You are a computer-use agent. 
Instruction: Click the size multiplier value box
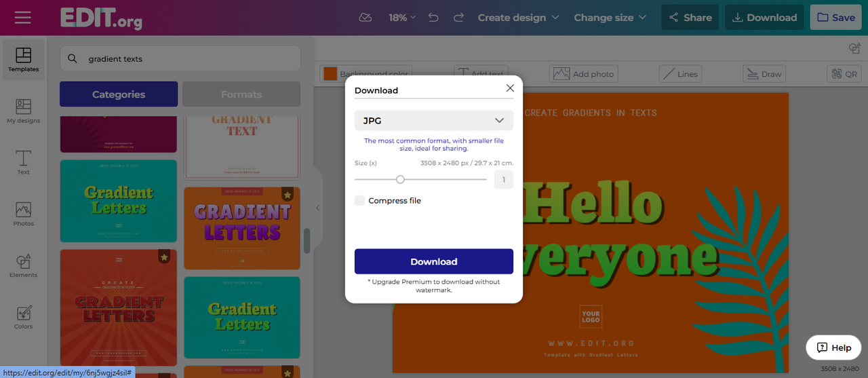tap(504, 180)
